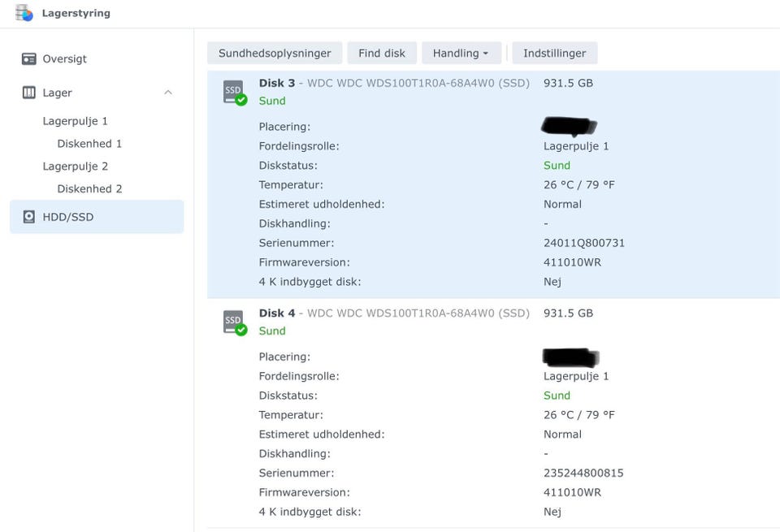Open Sundhedsoplysninger for the selected disk

pos(275,53)
